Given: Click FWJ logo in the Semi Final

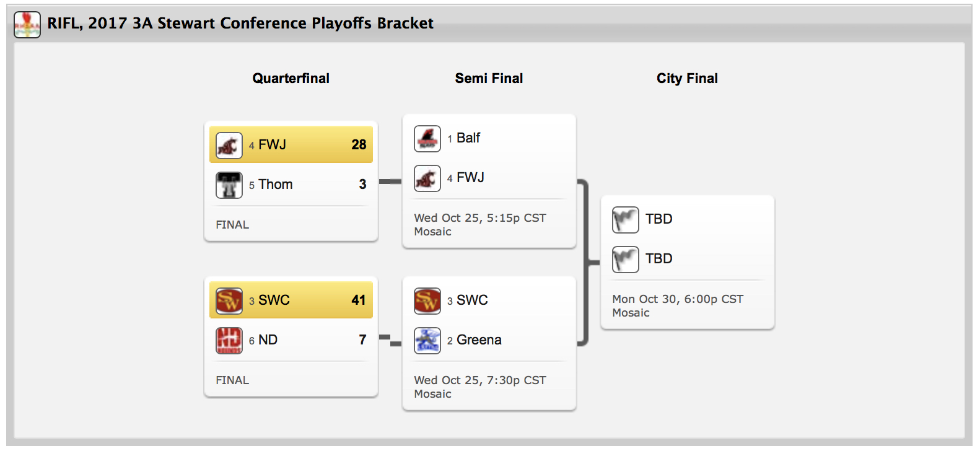Looking at the screenshot, I should point(427,178).
